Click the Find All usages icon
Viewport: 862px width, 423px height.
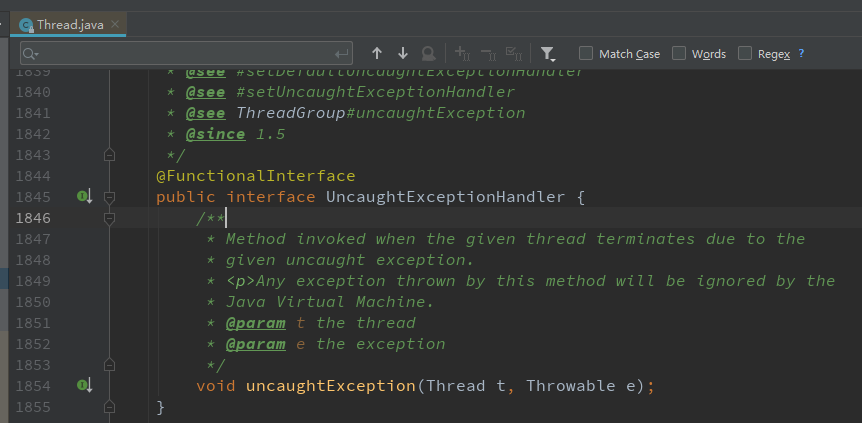point(428,53)
